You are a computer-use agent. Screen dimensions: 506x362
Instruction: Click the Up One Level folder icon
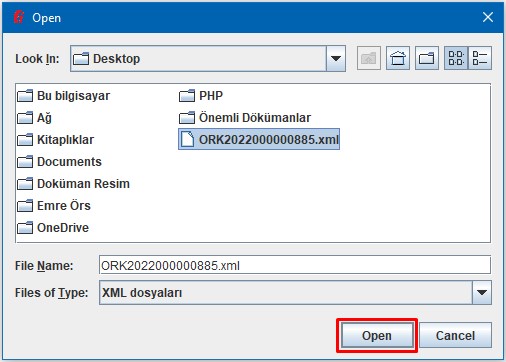coord(369,59)
